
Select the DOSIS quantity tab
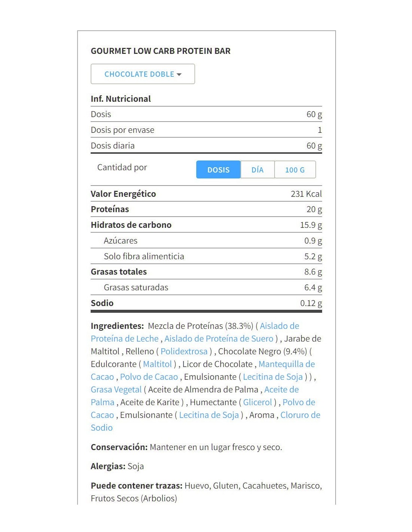[x=218, y=170]
